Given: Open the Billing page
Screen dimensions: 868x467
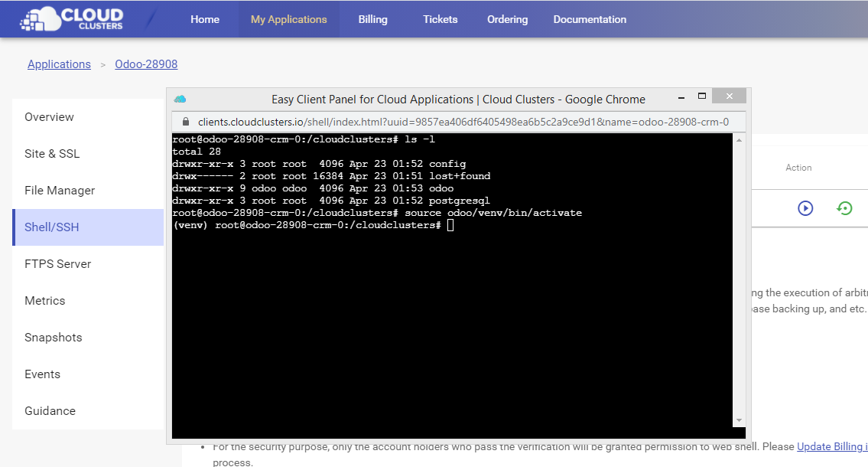Looking at the screenshot, I should pos(372,19).
